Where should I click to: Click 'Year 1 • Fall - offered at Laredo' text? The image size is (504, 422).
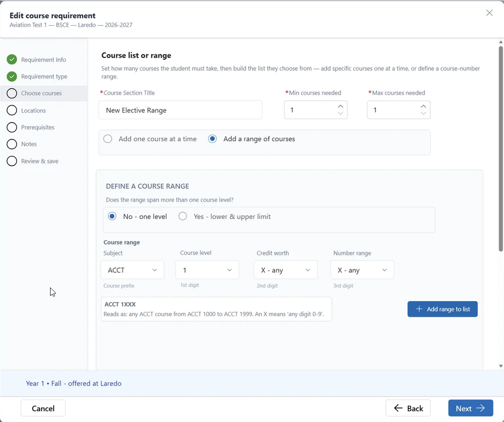click(73, 383)
